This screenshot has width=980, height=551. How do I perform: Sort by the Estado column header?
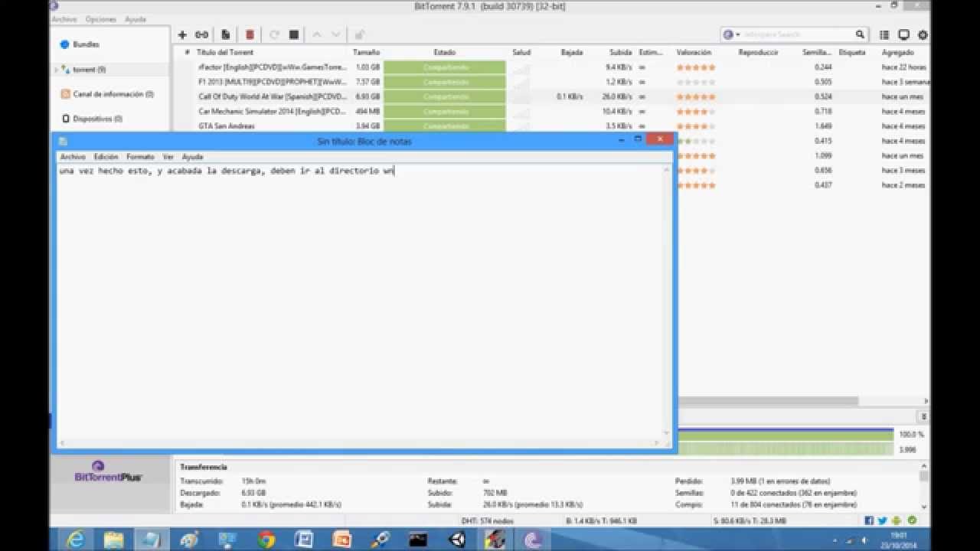pos(445,53)
